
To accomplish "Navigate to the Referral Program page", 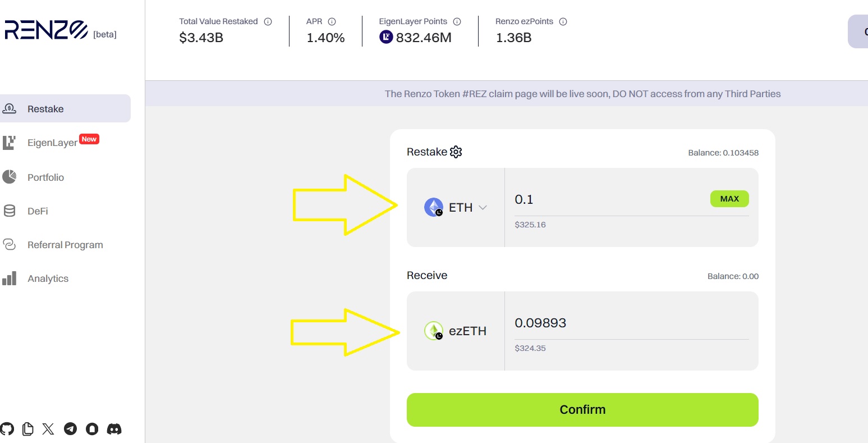I will (x=65, y=244).
